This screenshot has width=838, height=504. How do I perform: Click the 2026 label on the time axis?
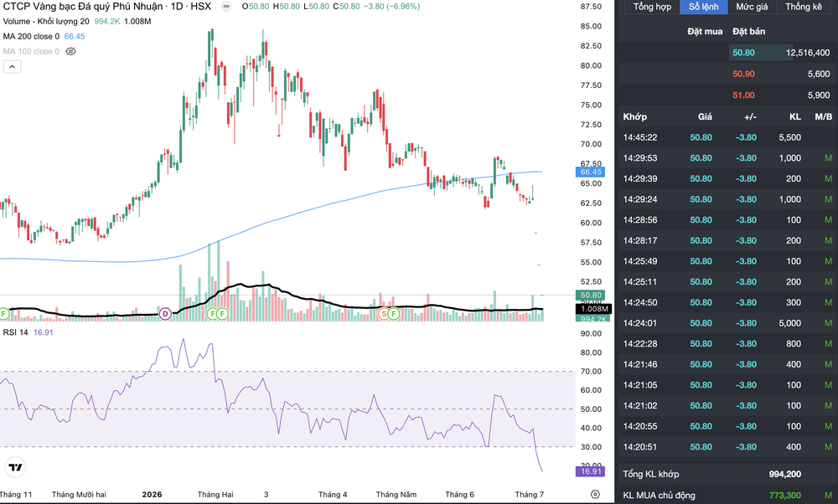click(x=152, y=495)
